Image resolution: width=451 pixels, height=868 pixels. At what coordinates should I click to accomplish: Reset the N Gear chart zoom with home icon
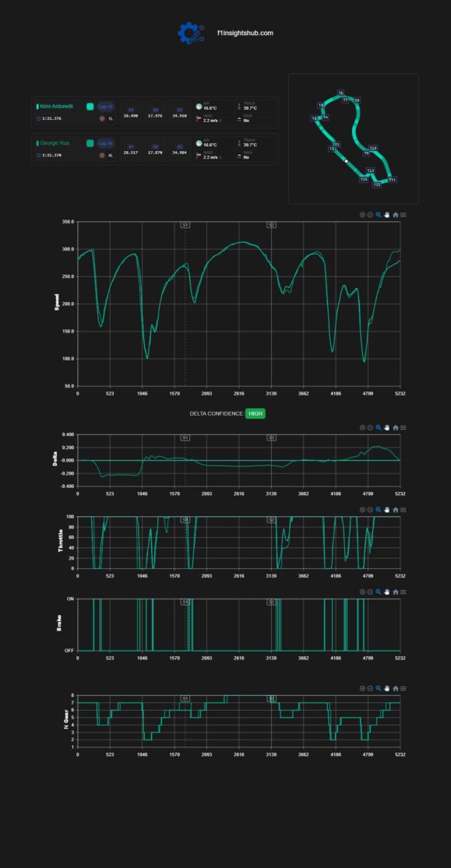(396, 688)
